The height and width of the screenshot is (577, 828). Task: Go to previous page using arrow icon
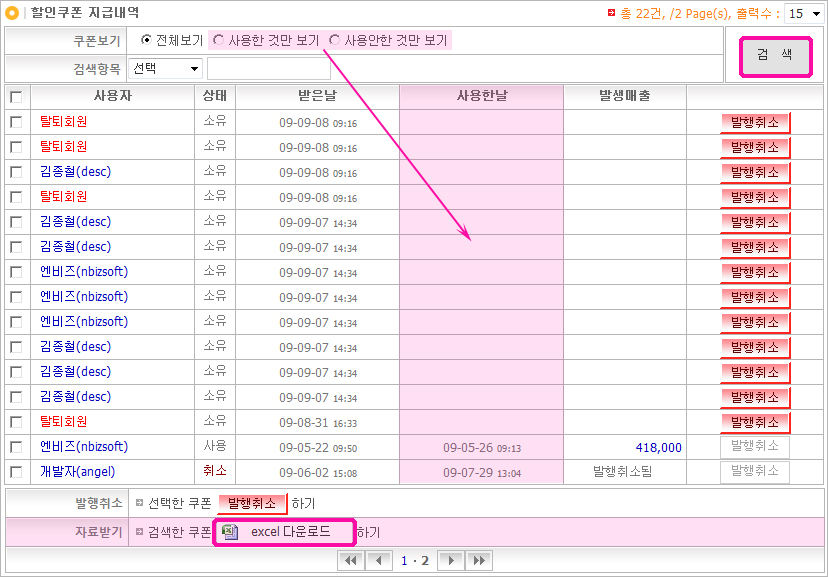tap(379, 561)
